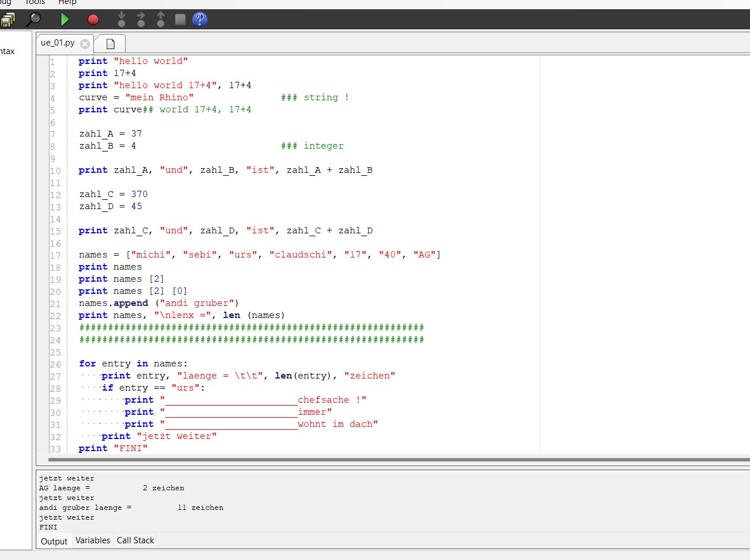Open the search magnifier tool
The width and height of the screenshot is (750, 560).
[34, 19]
